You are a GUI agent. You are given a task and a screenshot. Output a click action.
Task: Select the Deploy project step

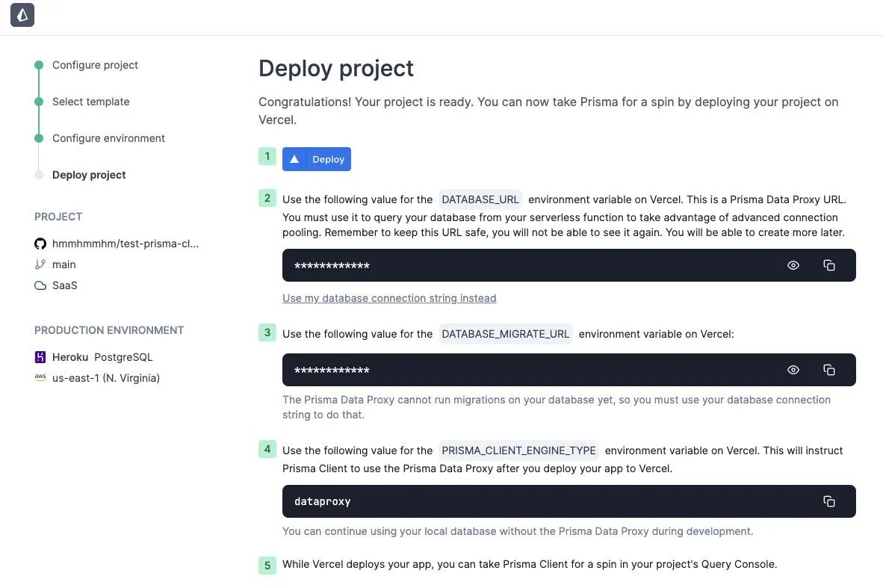tap(89, 175)
